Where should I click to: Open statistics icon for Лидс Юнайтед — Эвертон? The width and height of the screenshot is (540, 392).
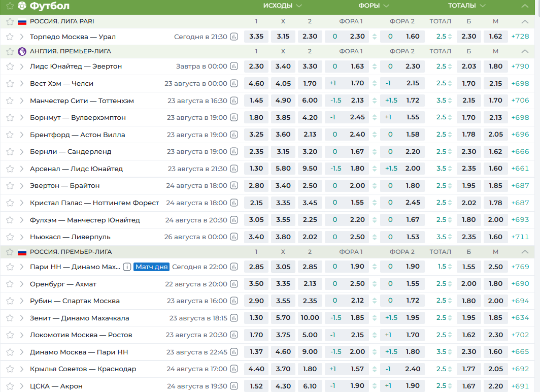pyautogui.click(x=234, y=66)
